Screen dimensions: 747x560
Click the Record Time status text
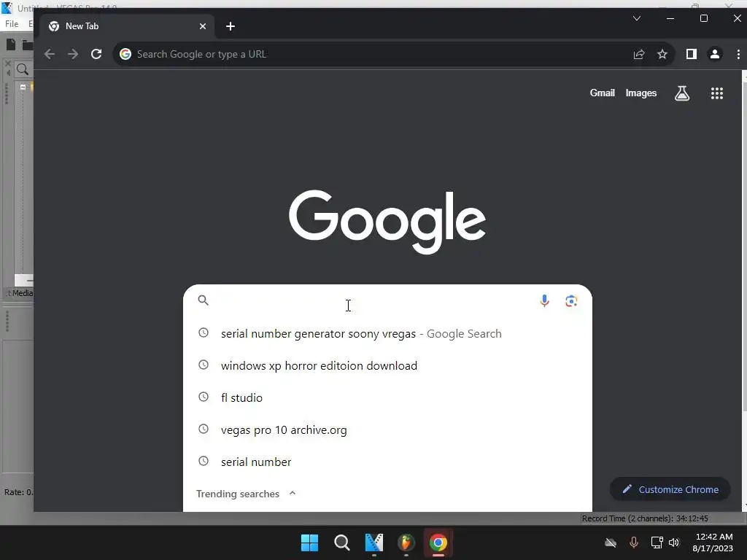coord(645,518)
